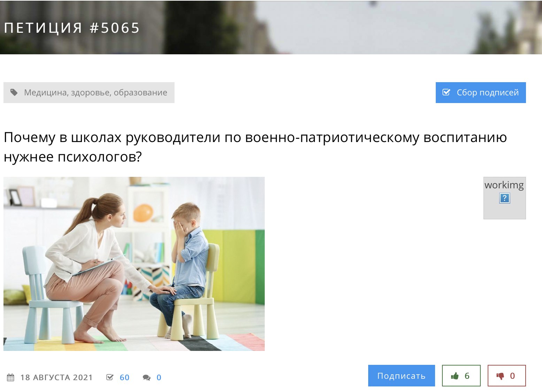The height and width of the screenshot is (392, 542).
Task: Open the 60 signatures count
Action: pos(124,377)
